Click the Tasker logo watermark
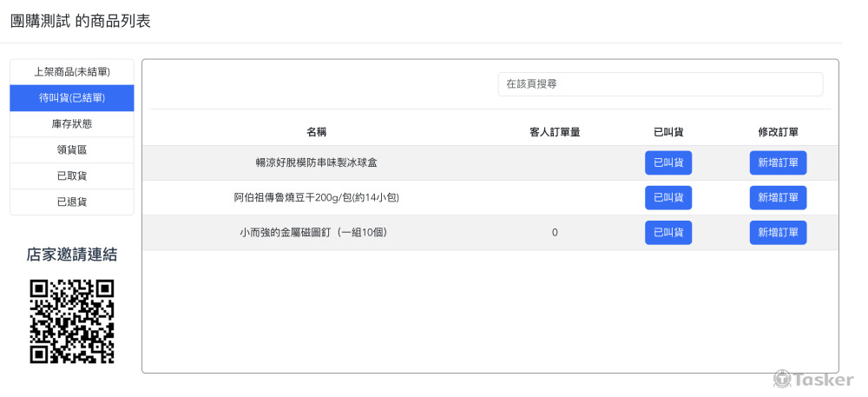 click(x=813, y=380)
